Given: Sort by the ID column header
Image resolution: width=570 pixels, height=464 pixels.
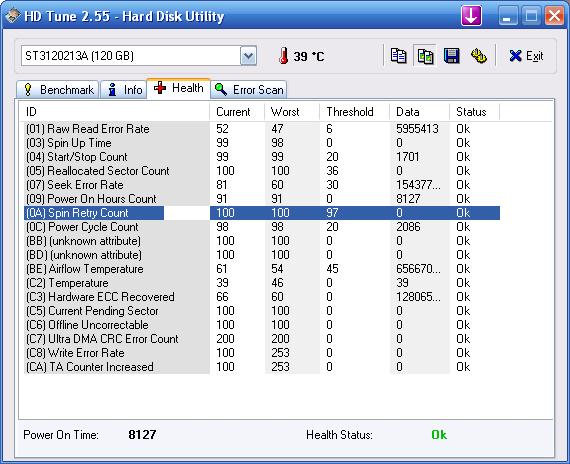Looking at the screenshot, I should 115,112.
